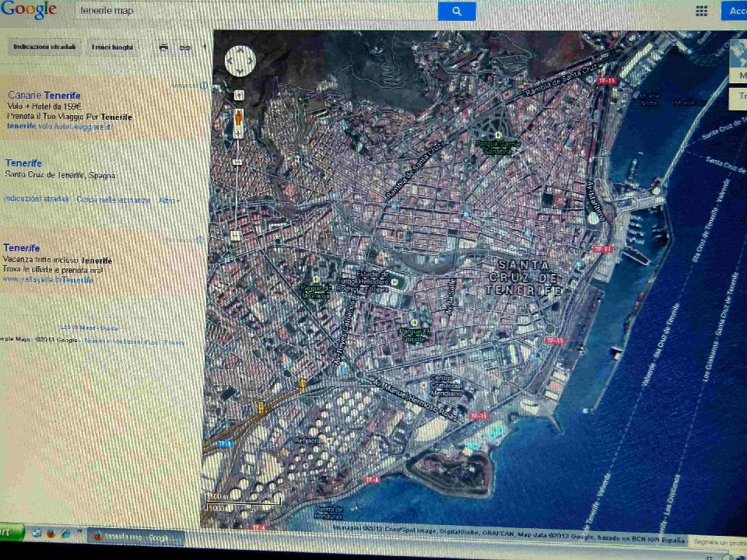Click the blue search magnifier button
Image resolution: width=747 pixels, height=560 pixels.
pyautogui.click(x=457, y=11)
